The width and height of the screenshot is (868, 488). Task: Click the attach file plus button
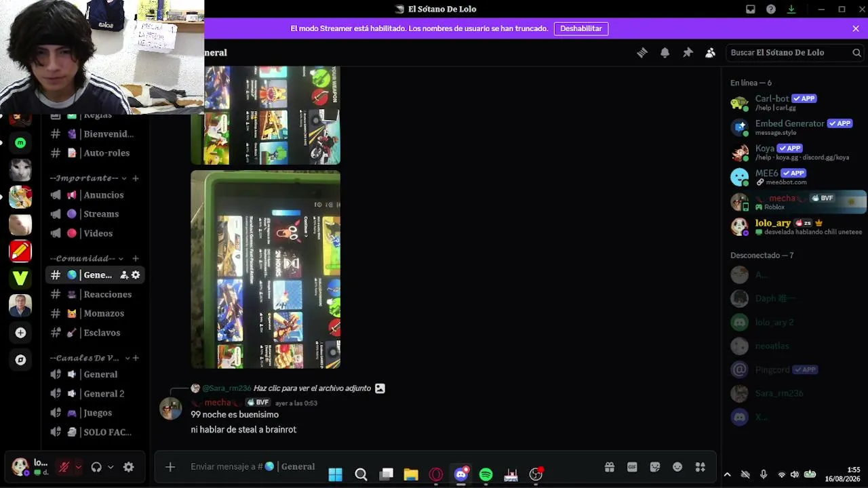[170, 467]
